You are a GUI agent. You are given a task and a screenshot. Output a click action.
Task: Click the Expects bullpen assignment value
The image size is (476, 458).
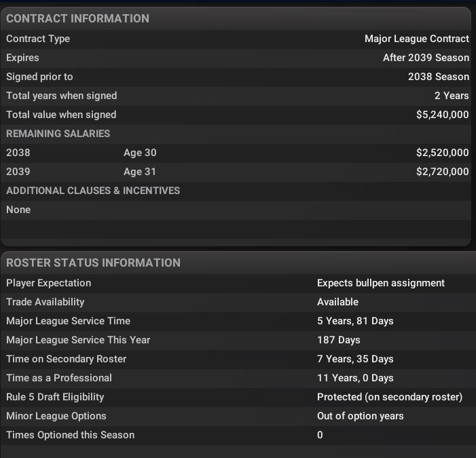[x=381, y=283]
